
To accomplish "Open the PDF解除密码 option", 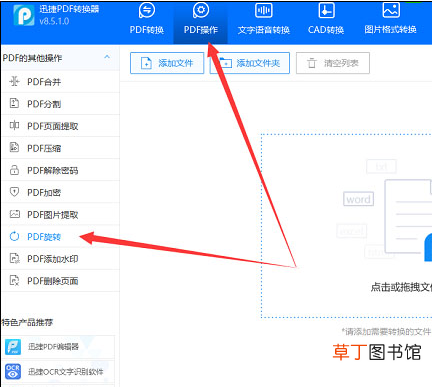I will tap(60, 170).
